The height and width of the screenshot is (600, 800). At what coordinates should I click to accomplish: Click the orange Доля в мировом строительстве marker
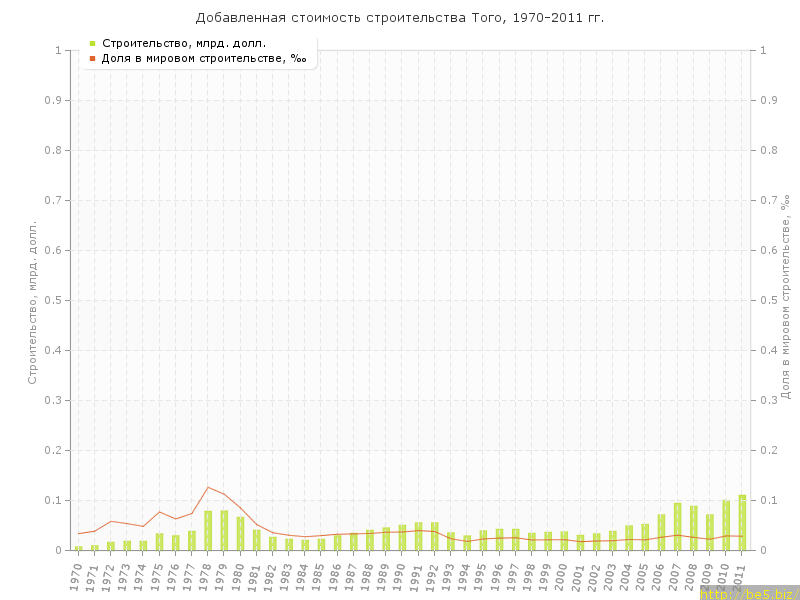[x=92, y=59]
